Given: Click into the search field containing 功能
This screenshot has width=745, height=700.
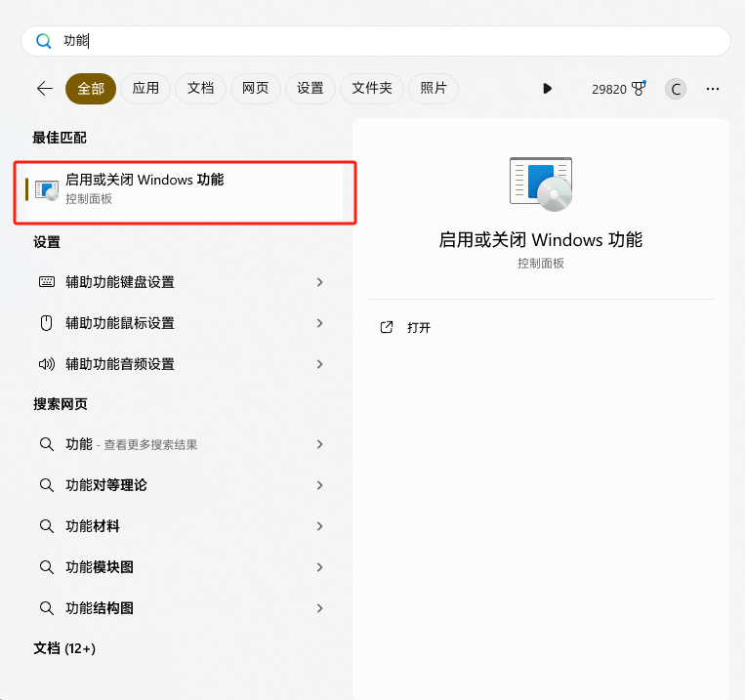Looking at the screenshot, I should tap(375, 41).
